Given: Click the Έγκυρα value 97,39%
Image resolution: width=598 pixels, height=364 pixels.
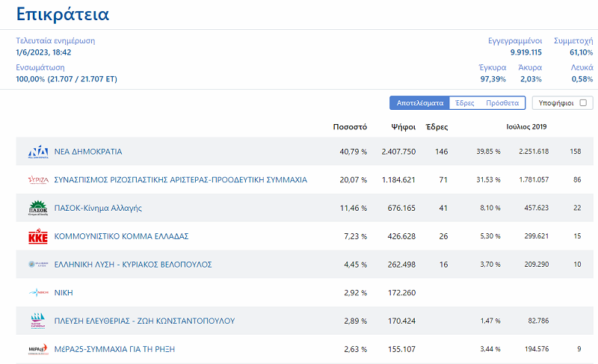Looking at the screenshot, I should [493, 79].
